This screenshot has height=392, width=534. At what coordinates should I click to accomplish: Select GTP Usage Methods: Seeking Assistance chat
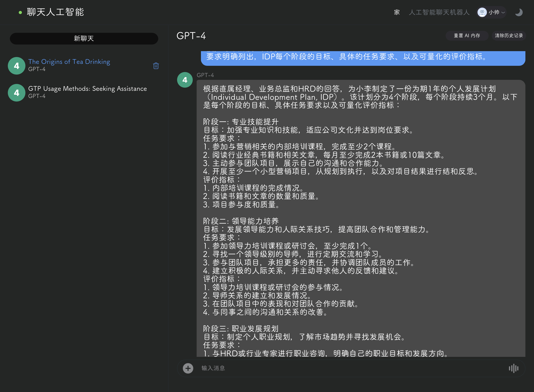click(87, 89)
